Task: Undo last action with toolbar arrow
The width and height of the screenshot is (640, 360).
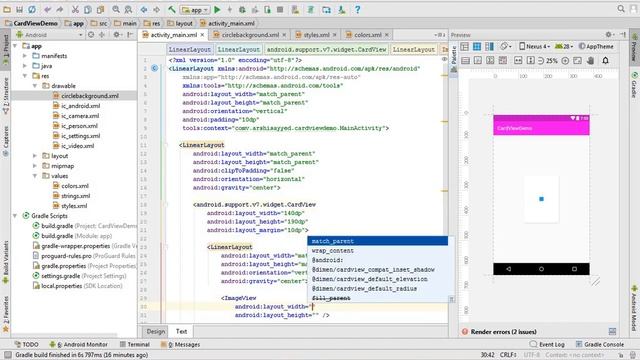Action: pos(48,9)
